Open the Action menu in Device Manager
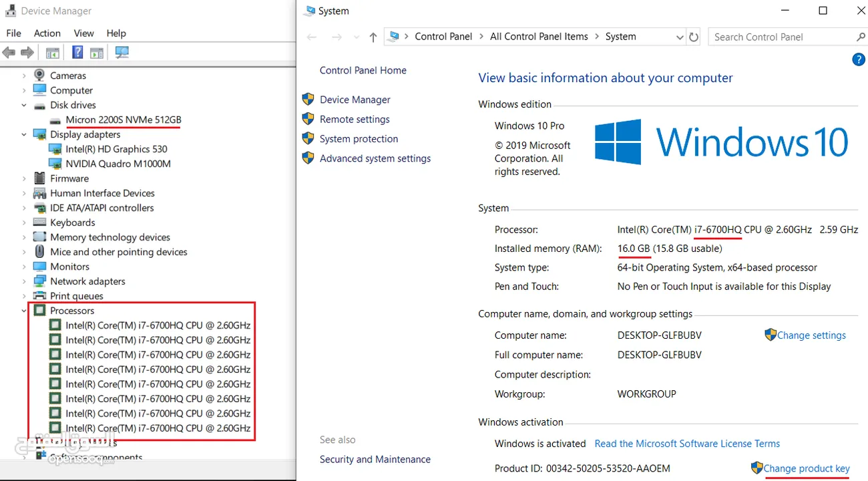 pyautogui.click(x=47, y=33)
